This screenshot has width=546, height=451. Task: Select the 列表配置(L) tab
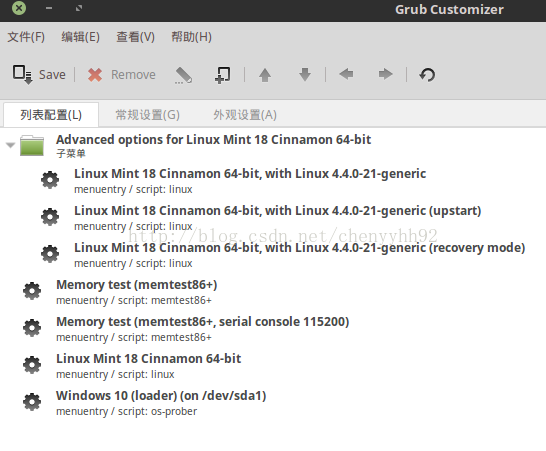[x=51, y=115]
